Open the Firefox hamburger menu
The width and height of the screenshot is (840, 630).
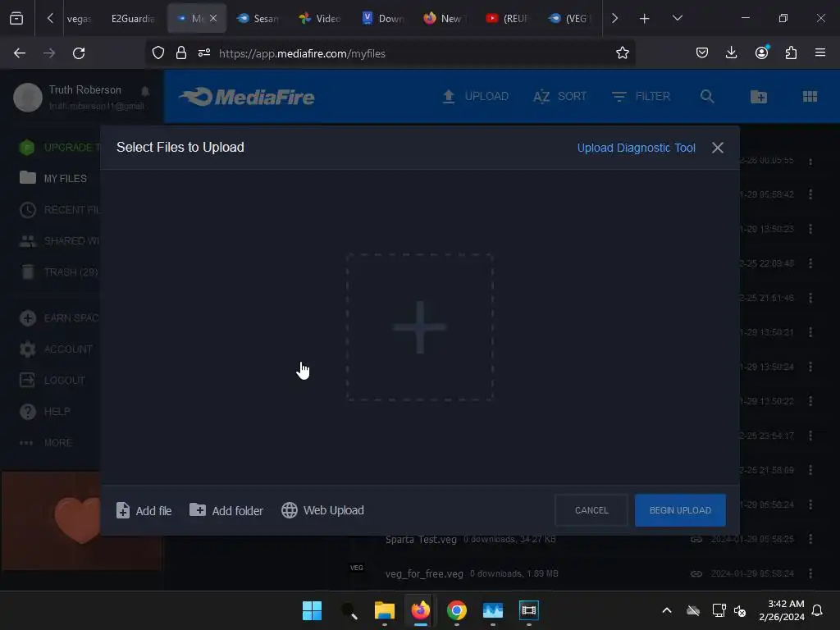point(820,52)
